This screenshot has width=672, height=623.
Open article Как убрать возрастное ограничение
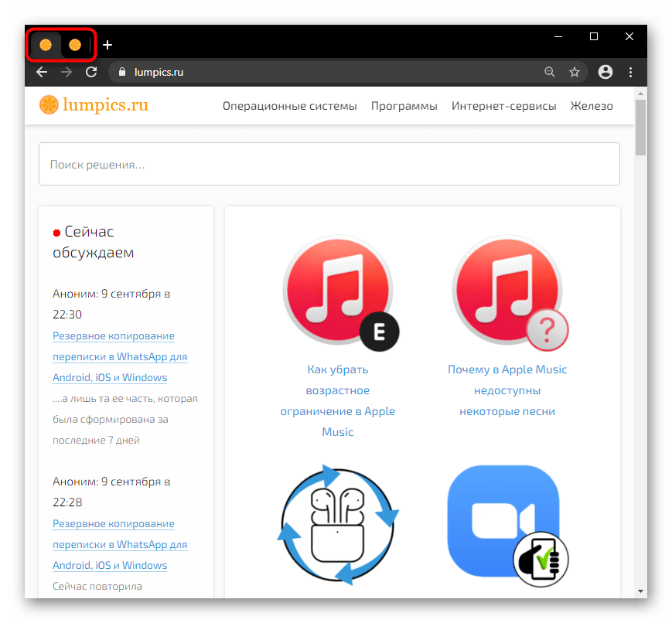click(x=338, y=400)
